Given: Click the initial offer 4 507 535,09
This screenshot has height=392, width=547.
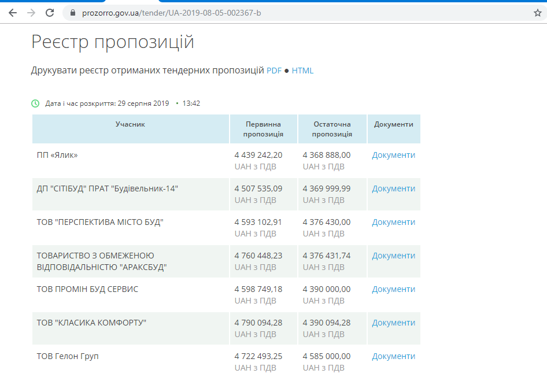Looking at the screenshot, I should click(x=258, y=188).
